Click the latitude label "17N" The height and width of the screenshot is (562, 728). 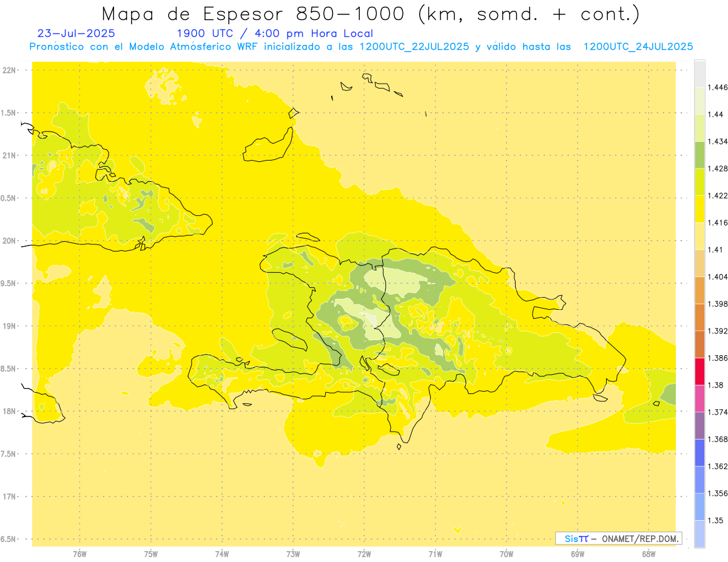click(x=9, y=497)
